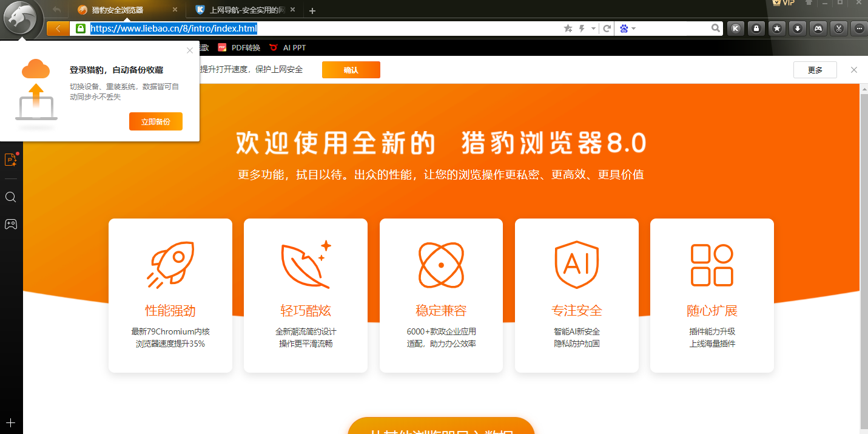Click the scissors screenshot toolbar icon
Viewport: 868px width, 434px height.
pyautogui.click(x=839, y=28)
